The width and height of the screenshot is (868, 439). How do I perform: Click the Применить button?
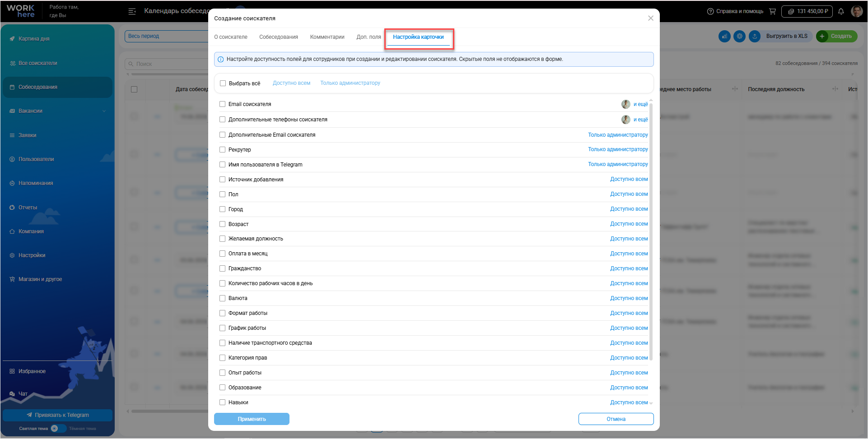click(x=252, y=419)
